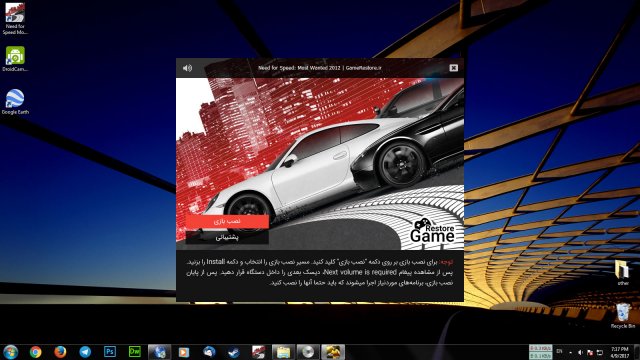Click the installer title 'Need for Speed: Most Wanted 2012'
This screenshot has height=360, width=640.
point(299,68)
